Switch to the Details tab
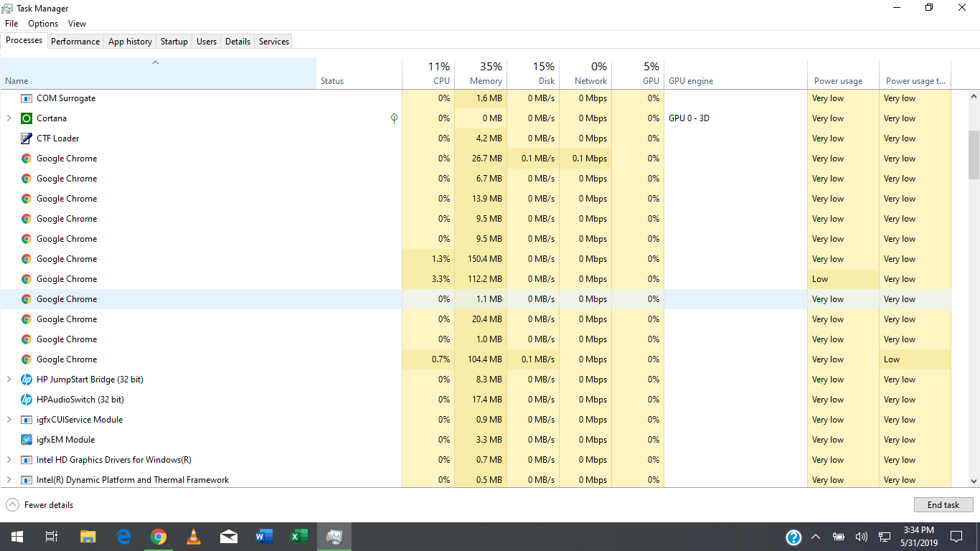Viewport: 980px width, 551px height. pyautogui.click(x=237, y=42)
